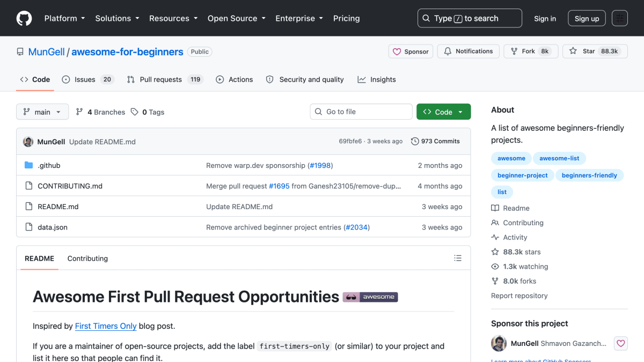Open the #1998 pull request link
Image resolution: width=644 pixels, height=362 pixels.
pos(320,166)
